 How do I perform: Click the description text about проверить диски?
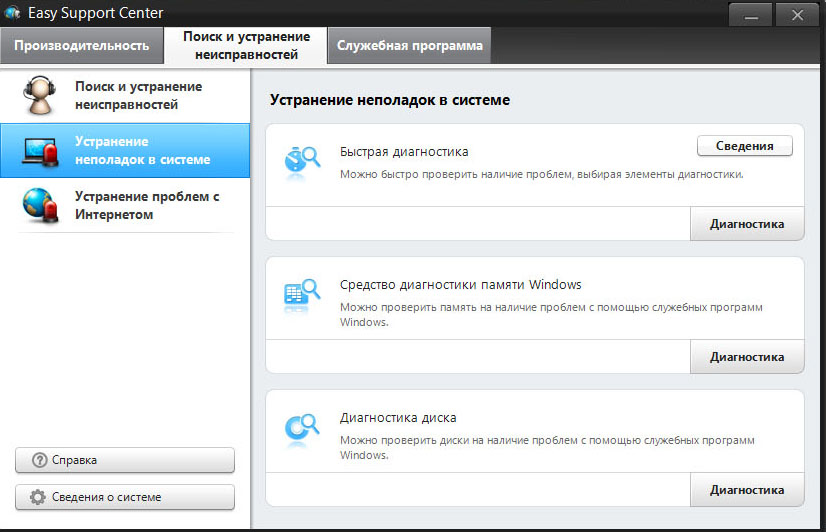547,447
